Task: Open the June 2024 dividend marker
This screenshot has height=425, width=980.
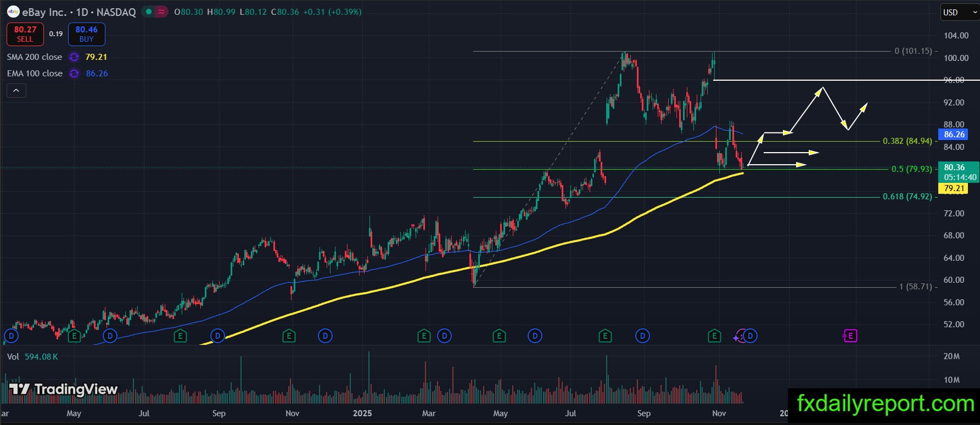Action: (110, 335)
